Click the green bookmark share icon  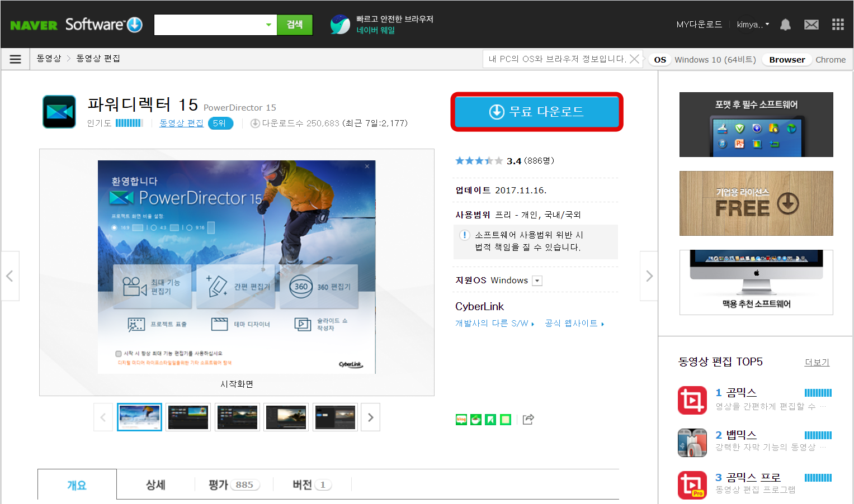[490, 420]
